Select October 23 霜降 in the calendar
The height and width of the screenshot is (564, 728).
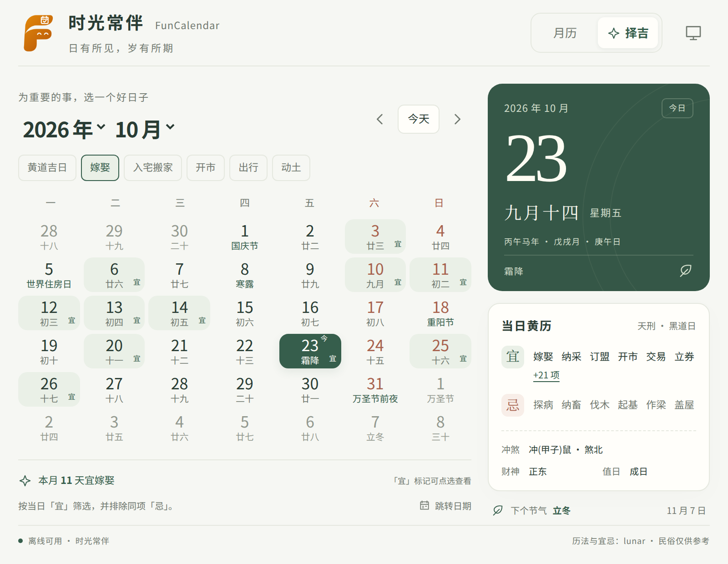tap(310, 351)
